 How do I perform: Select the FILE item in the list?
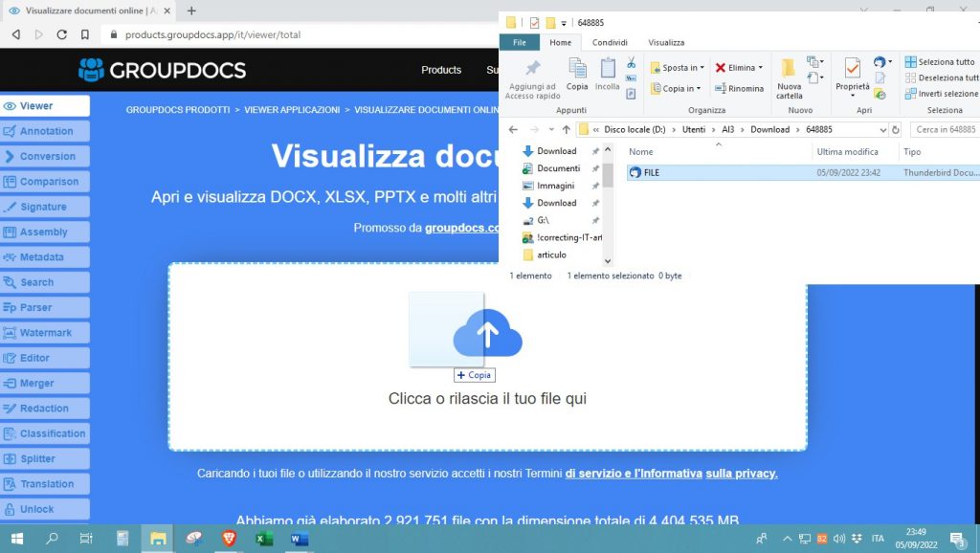point(651,172)
